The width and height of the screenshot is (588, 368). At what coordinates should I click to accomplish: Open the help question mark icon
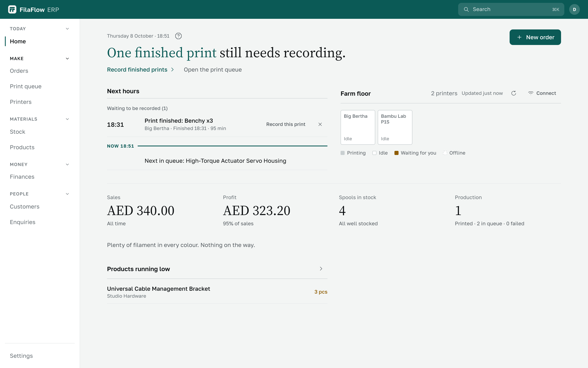click(178, 36)
